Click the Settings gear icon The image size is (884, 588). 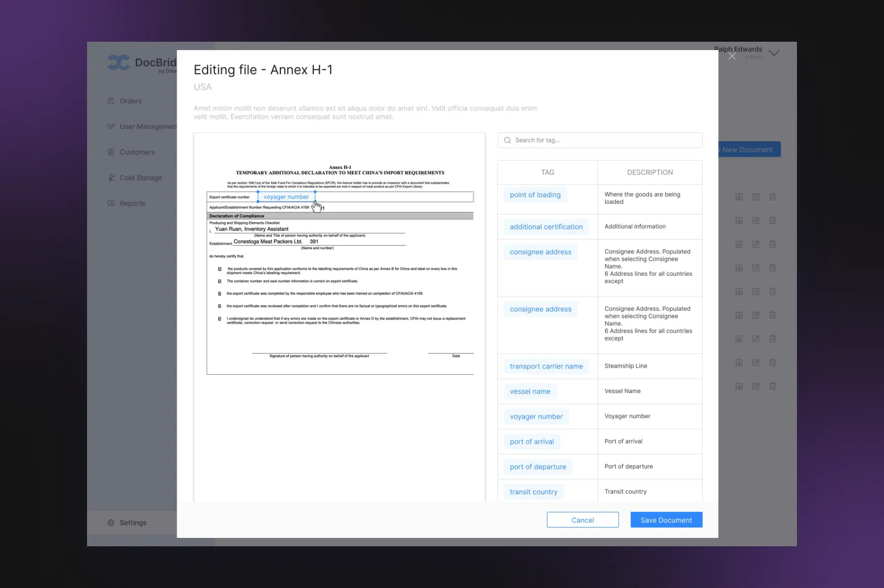[110, 523]
